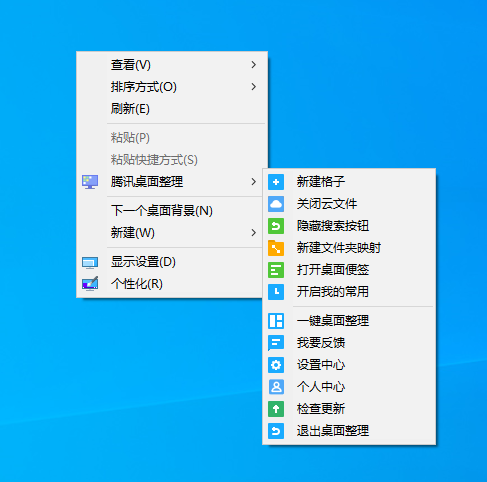Click the orange folder icon beside 新建文件夹映射
Image resolution: width=487 pixels, height=482 pixels.
coord(276,248)
